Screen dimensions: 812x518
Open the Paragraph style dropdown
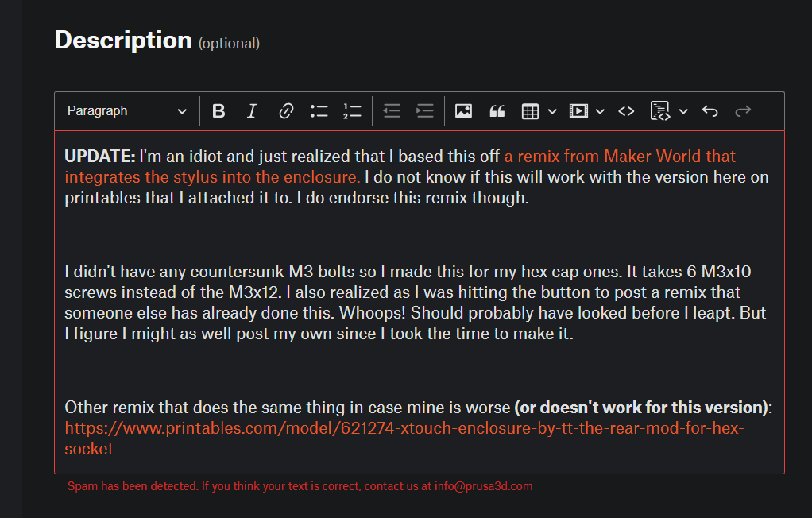coord(127,111)
